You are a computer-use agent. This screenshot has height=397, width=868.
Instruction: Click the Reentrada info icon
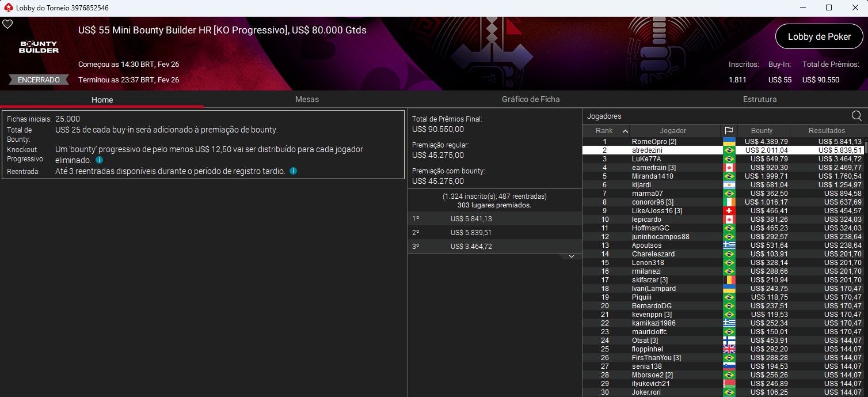coord(293,171)
